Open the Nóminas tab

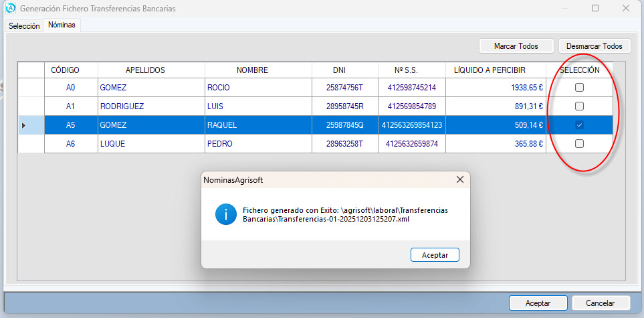[x=62, y=25]
